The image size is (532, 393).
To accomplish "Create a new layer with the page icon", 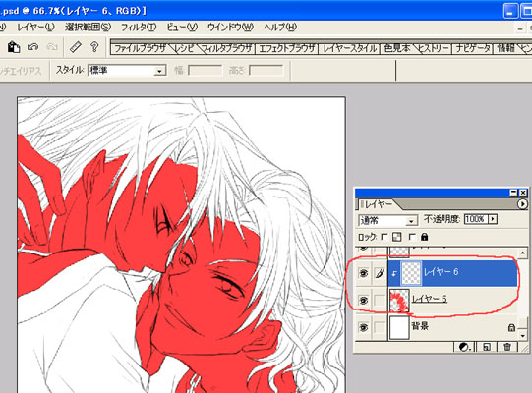I will (487, 347).
